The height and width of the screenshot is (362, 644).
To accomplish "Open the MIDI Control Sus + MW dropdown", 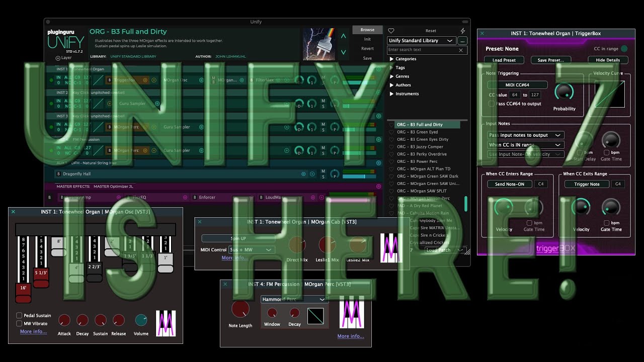I will (252, 250).
